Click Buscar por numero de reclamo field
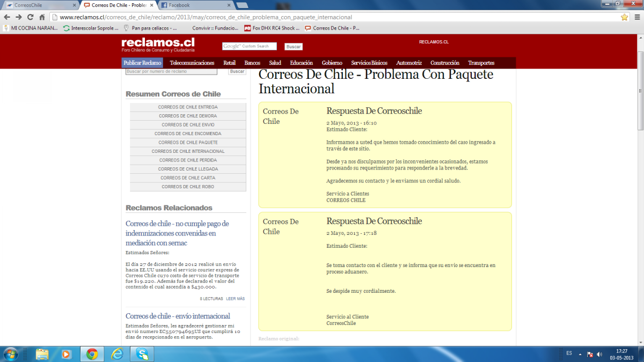 (171, 71)
